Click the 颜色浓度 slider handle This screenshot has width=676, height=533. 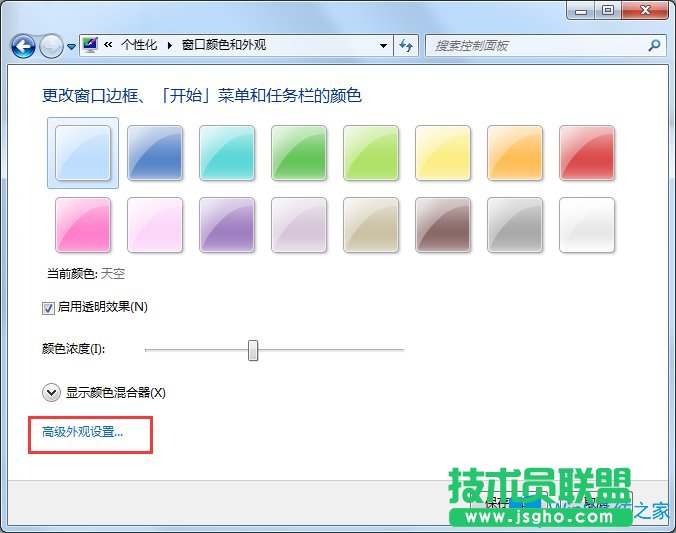pos(253,350)
